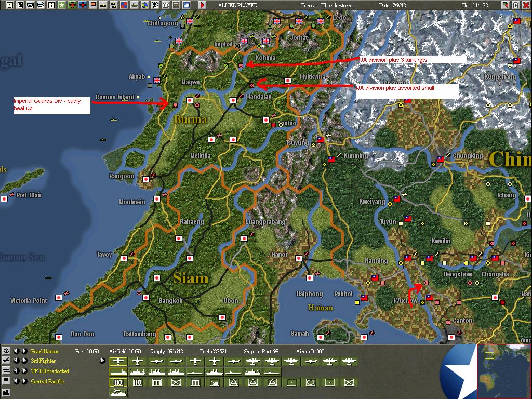Viewport: 532px width, 399px height.
Task: Click the 3rd Fighter unit name
Action: coord(43,361)
